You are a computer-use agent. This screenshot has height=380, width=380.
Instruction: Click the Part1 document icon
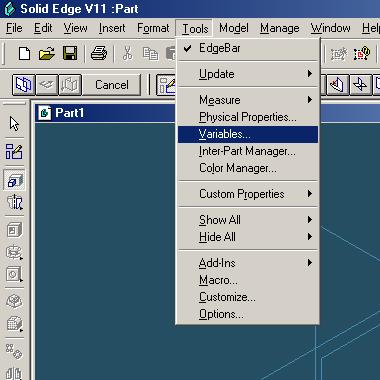44,113
